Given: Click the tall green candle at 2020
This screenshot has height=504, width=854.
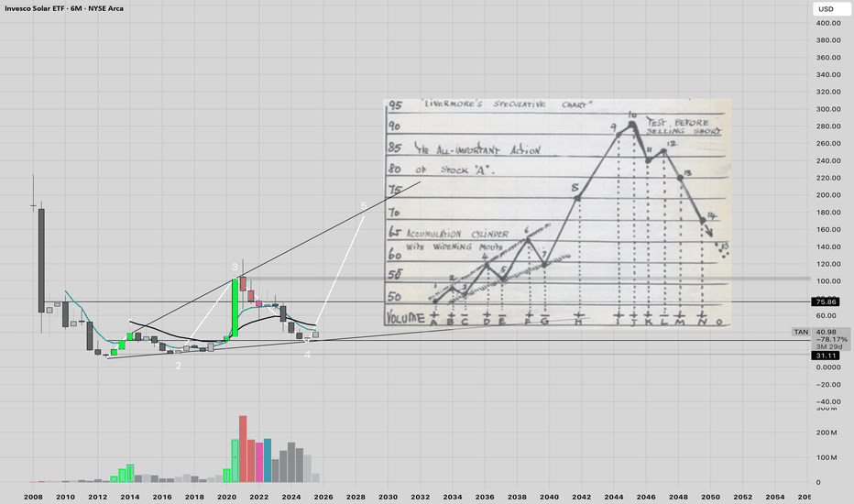Looking at the screenshot, I should coord(235,308).
